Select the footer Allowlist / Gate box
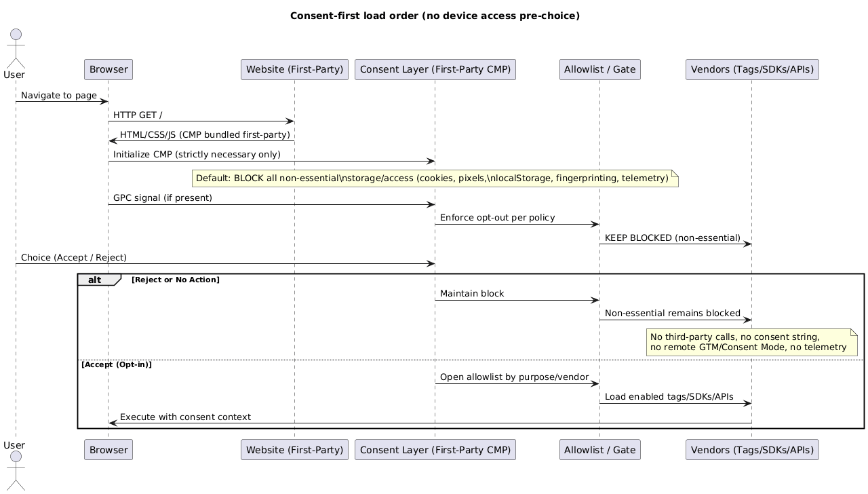This screenshot has height=494, width=868. pyautogui.click(x=599, y=450)
